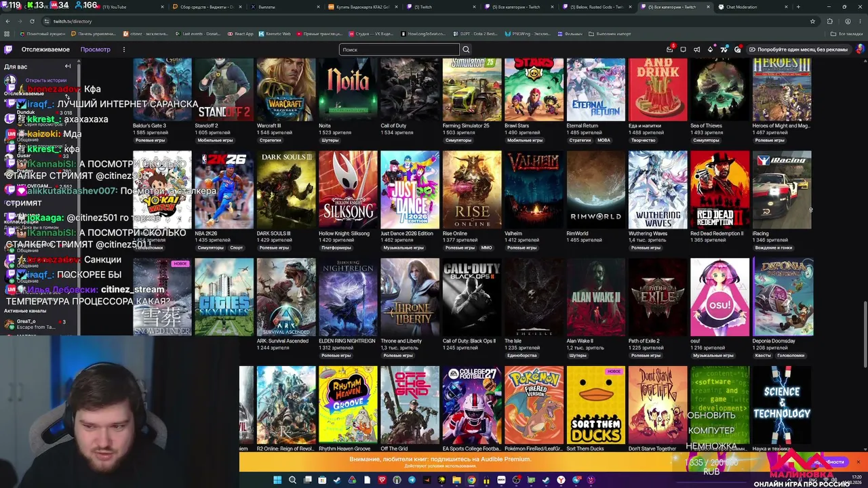The image size is (868, 488).
Task: Focus the Twitch search field
Action: [399, 49]
